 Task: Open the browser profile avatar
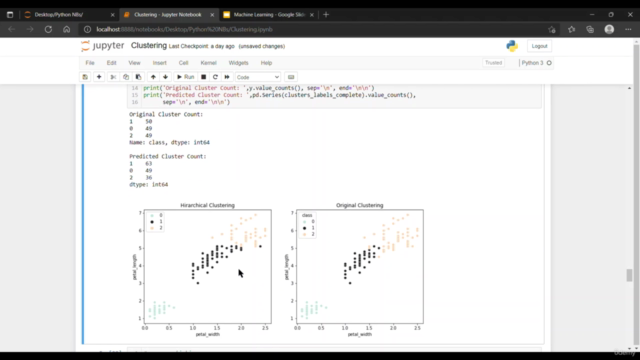click(x=609, y=29)
